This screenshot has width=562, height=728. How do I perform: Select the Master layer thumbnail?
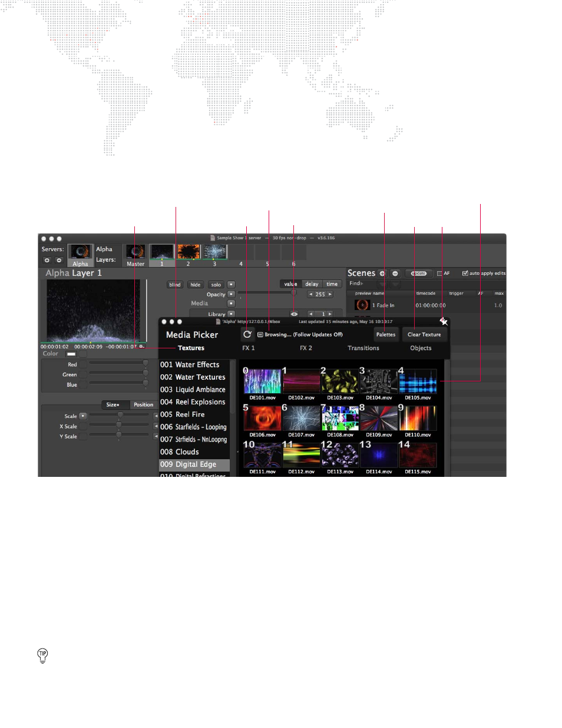(x=135, y=255)
